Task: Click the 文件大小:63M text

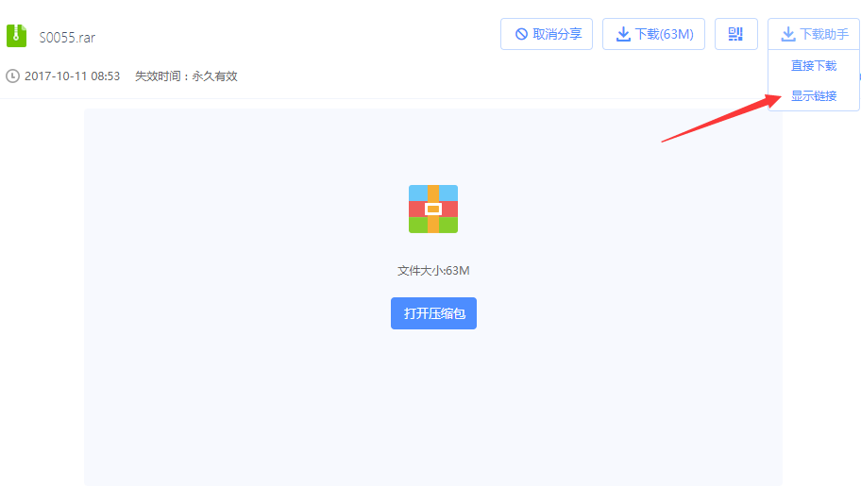Action: point(432,271)
